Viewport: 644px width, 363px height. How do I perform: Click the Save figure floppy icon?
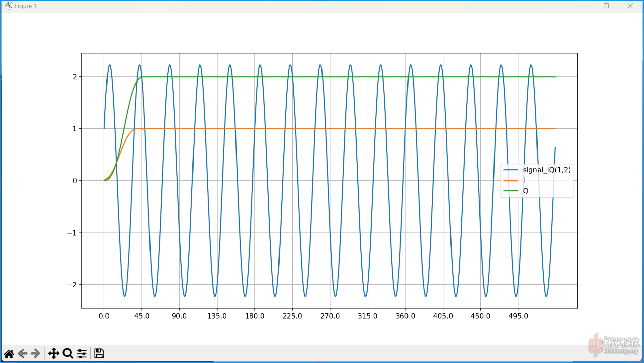pyautogui.click(x=99, y=353)
